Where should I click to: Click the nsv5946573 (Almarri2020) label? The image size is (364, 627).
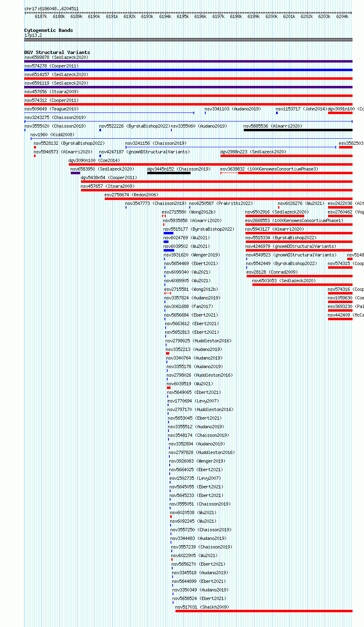click(x=63, y=152)
